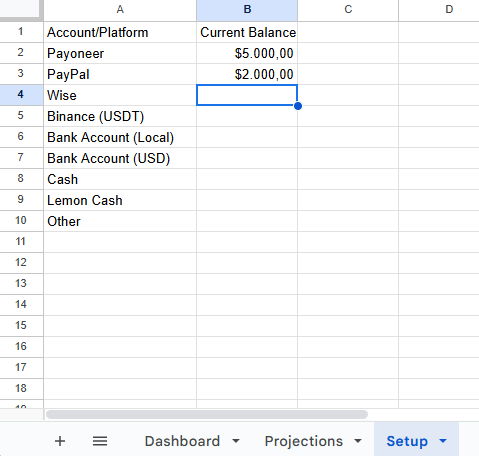Select the $2.000,00 balance cell
Viewport: 479px width, 456px height.
(247, 74)
